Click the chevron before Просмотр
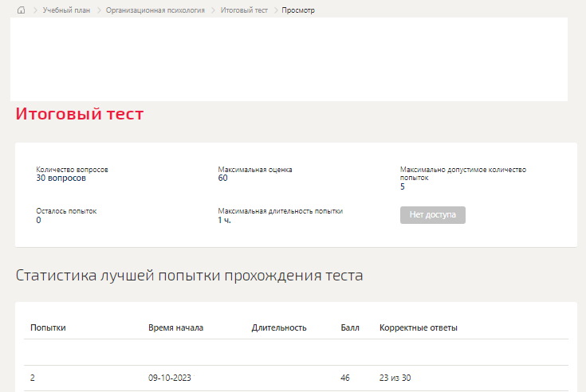This screenshot has width=586, height=392. coord(276,10)
